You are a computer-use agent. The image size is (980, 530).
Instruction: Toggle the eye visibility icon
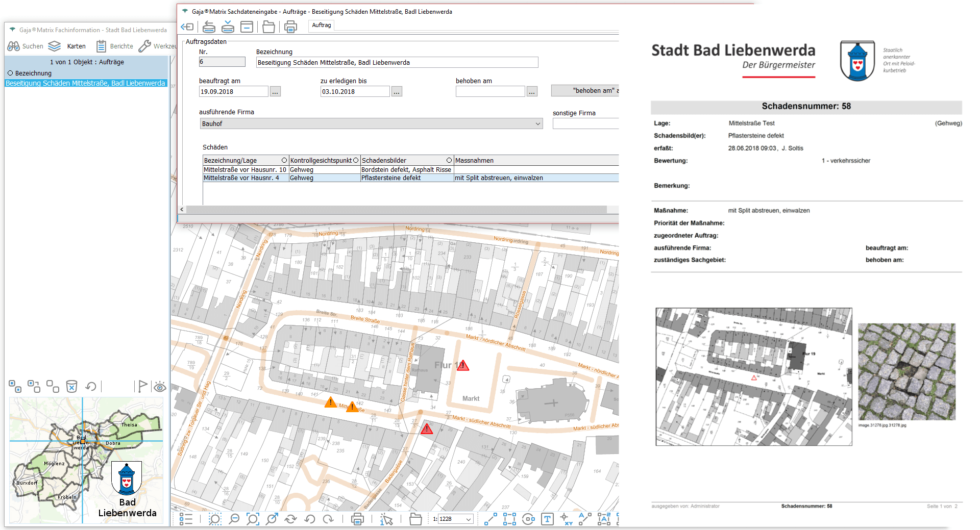coord(160,387)
